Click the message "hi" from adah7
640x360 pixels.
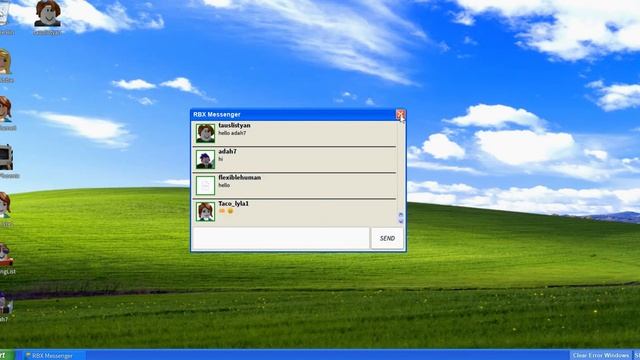(221, 159)
